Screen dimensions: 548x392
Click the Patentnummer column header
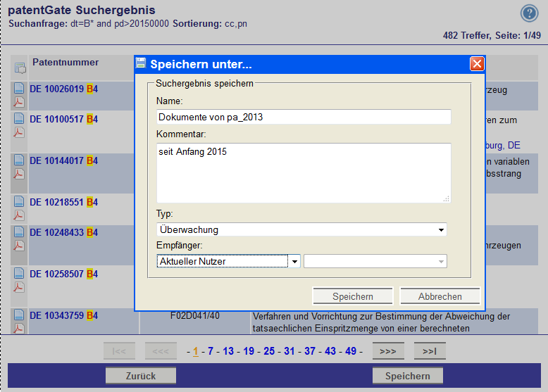(66, 63)
